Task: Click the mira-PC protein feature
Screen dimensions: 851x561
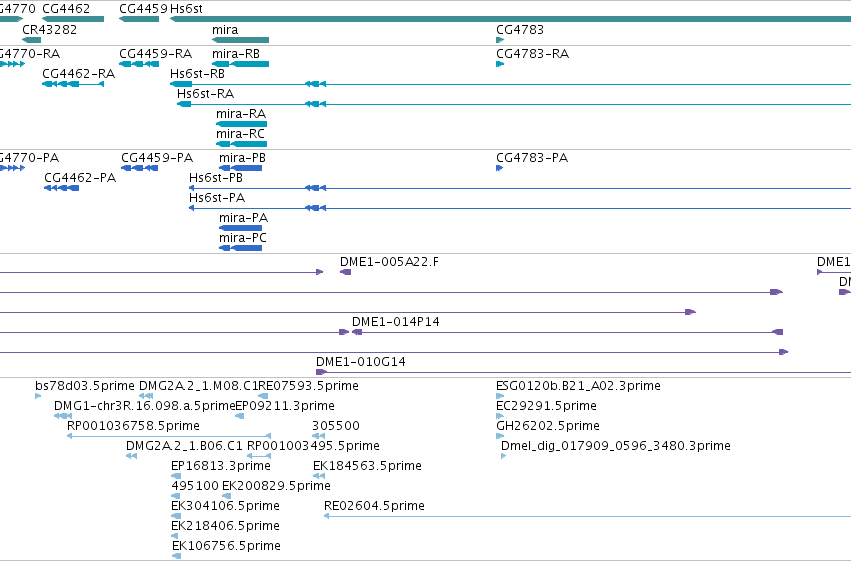Action: [240, 248]
